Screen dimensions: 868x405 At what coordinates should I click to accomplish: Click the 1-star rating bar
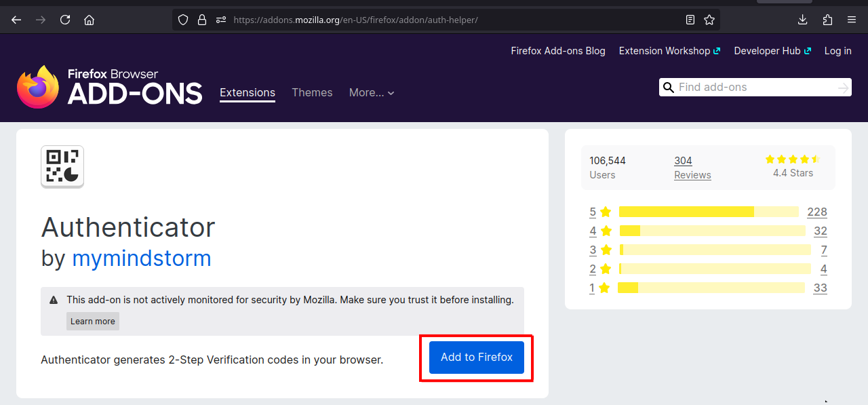(711, 288)
